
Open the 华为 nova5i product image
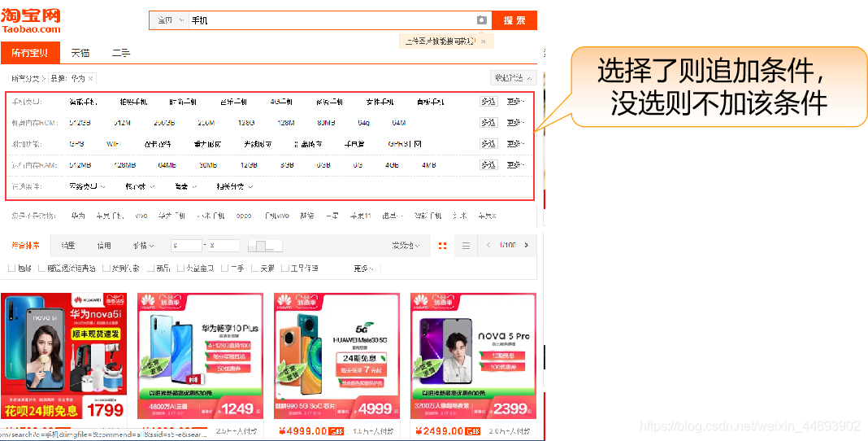click(64, 356)
